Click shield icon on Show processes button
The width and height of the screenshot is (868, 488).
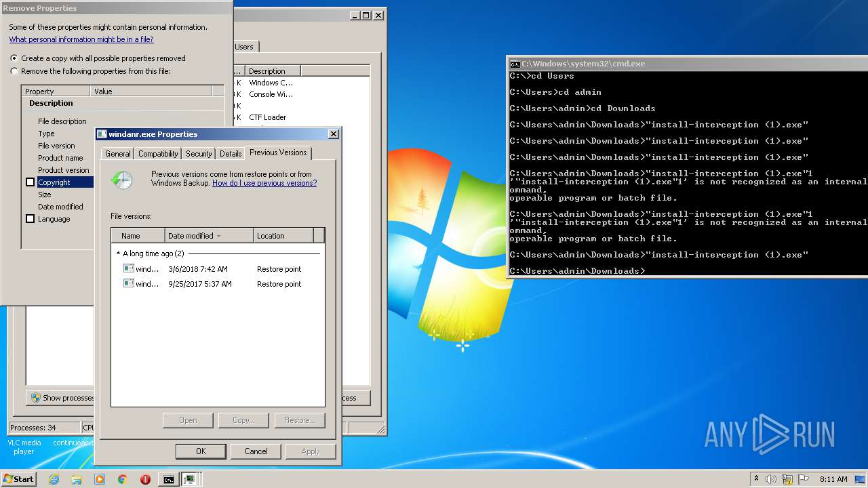click(x=36, y=398)
